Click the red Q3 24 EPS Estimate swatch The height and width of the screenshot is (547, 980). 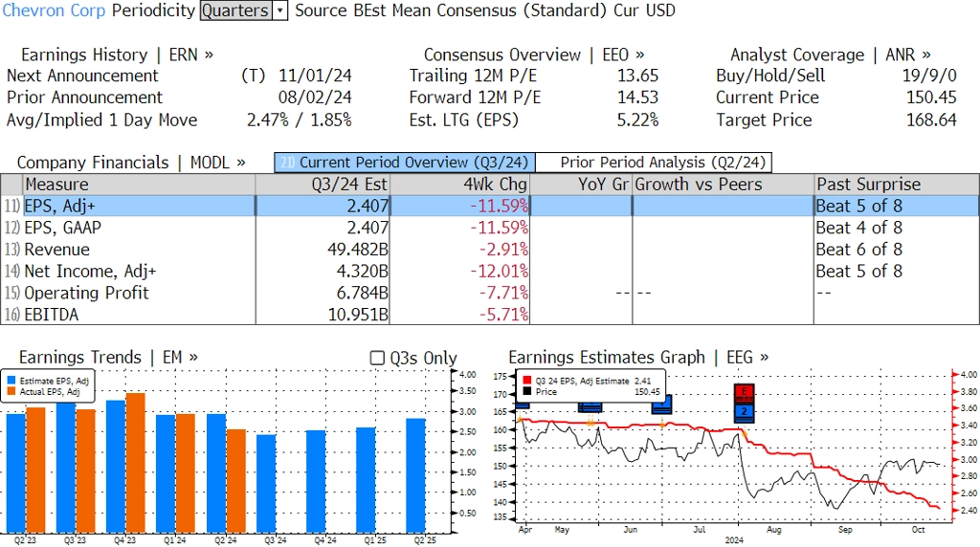click(527, 381)
